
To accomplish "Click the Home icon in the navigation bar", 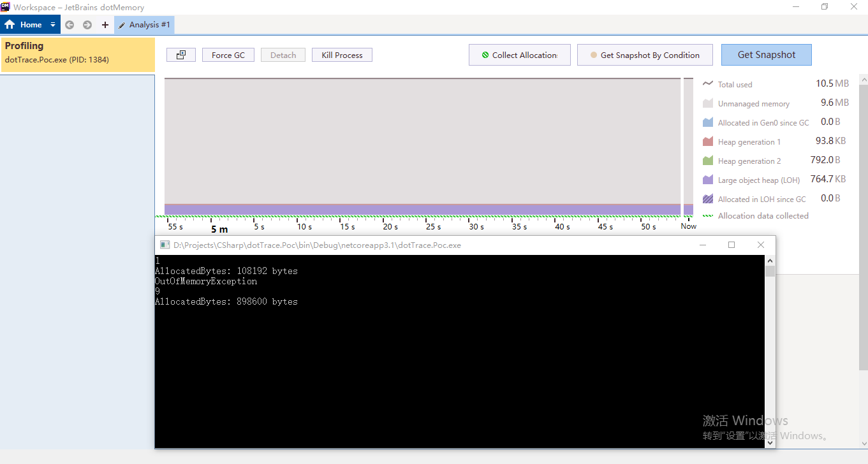I will coord(10,24).
